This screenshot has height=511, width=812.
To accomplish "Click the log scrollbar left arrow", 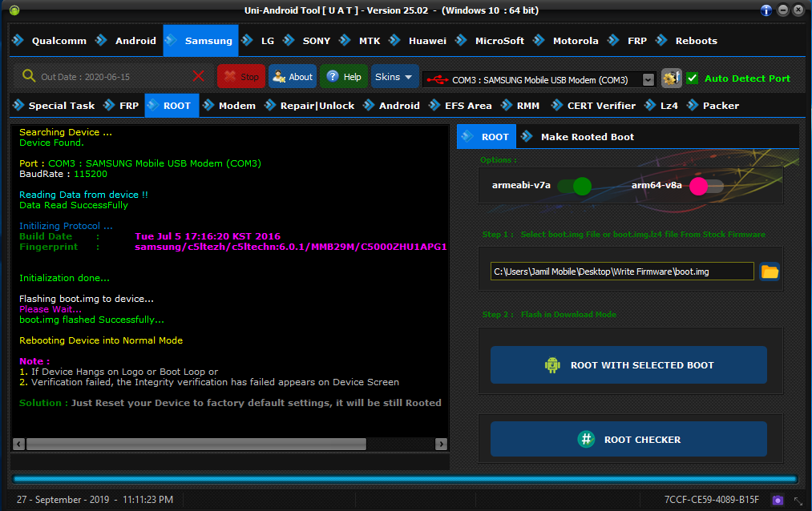I will (x=18, y=444).
